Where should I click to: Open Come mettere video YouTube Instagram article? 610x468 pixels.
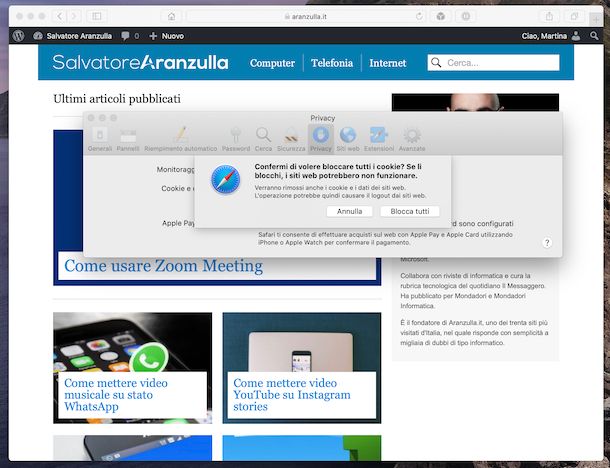[x=292, y=394]
